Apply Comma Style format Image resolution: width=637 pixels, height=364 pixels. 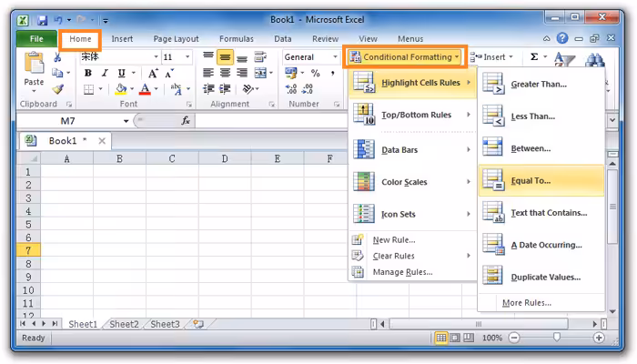333,73
